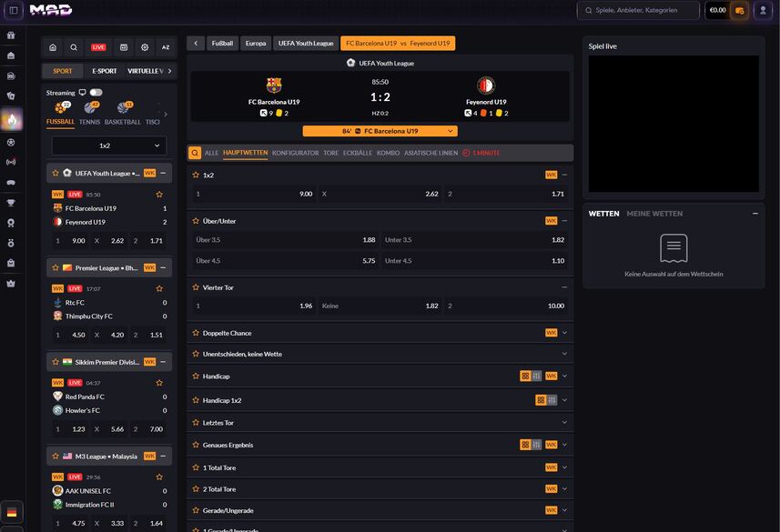This screenshot has height=532, width=780.
Task: Open Europa breadcrumb
Action: (256, 44)
